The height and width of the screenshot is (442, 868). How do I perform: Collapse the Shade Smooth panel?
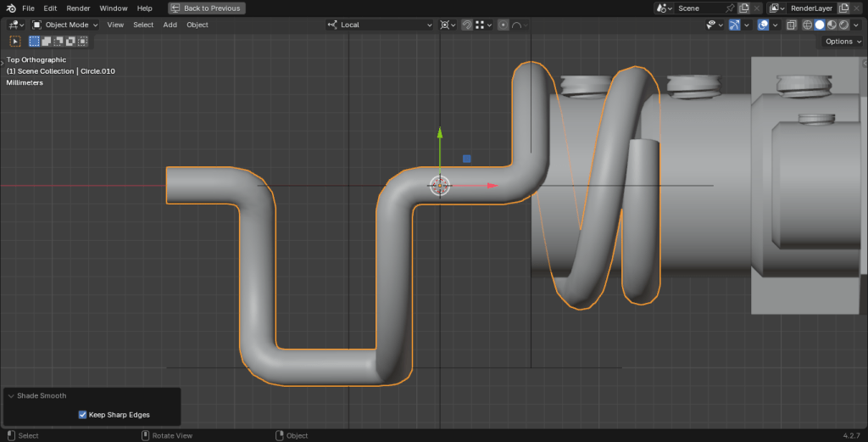coord(11,395)
